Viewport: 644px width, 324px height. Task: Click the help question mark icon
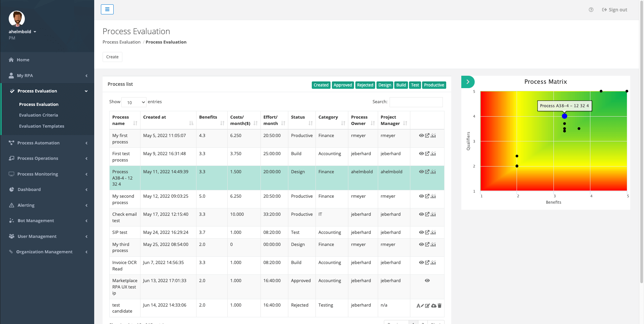tap(591, 10)
